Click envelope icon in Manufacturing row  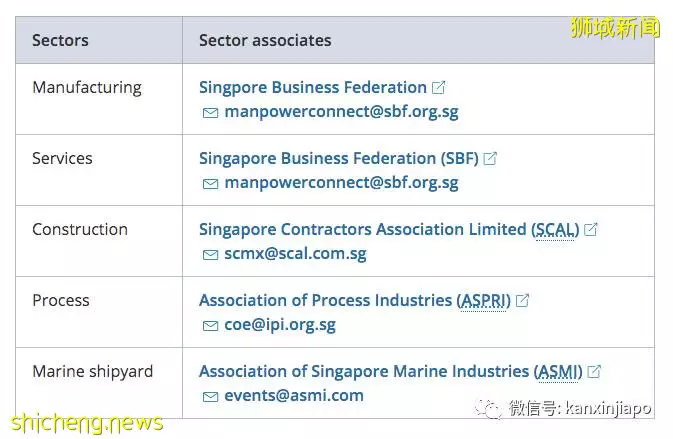(x=210, y=113)
